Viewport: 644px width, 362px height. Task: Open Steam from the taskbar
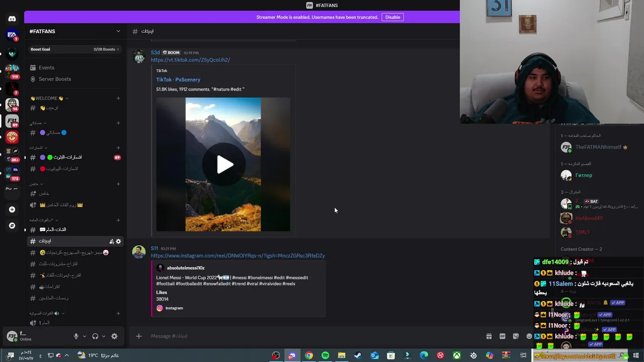358,355
